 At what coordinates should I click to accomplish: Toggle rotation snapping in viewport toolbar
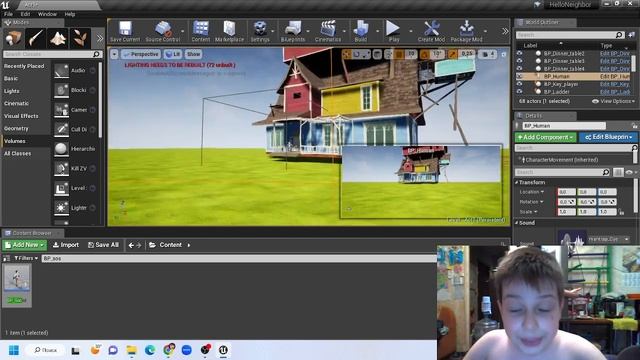point(425,54)
